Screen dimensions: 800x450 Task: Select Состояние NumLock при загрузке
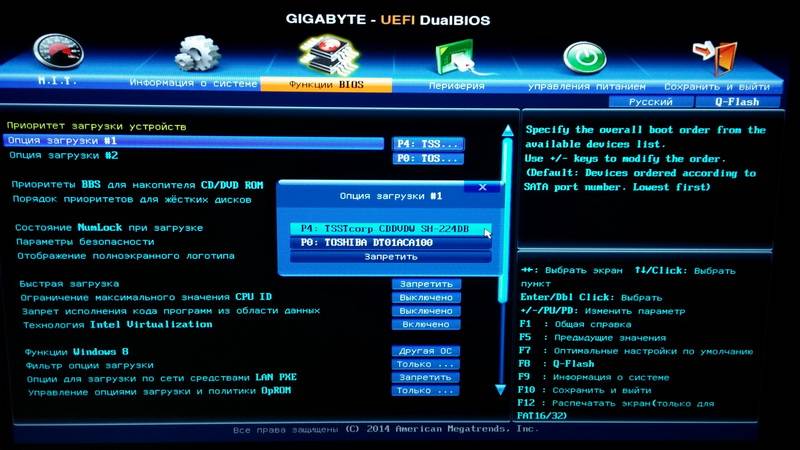109,228
